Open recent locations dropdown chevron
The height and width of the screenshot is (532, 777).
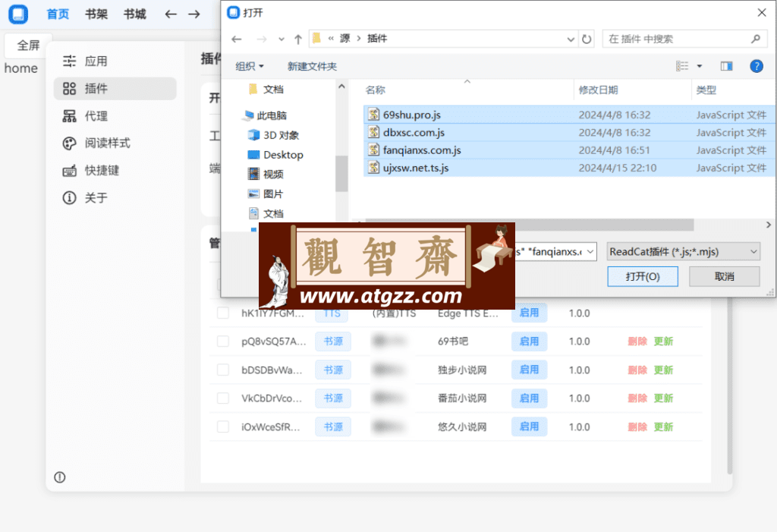(282, 39)
